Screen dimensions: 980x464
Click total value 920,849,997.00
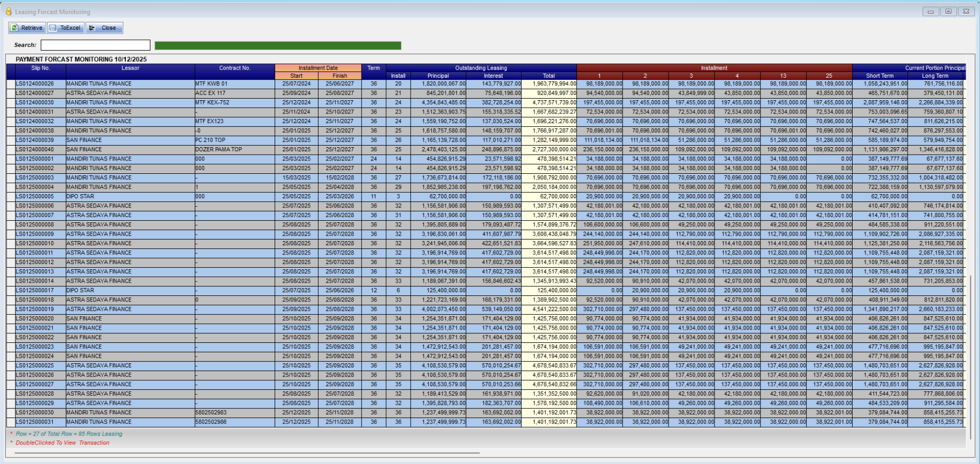click(x=556, y=93)
